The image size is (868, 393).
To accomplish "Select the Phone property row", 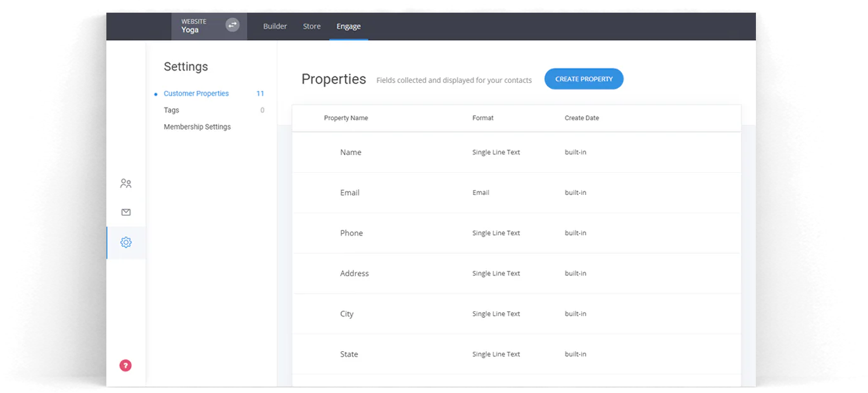I will point(351,233).
